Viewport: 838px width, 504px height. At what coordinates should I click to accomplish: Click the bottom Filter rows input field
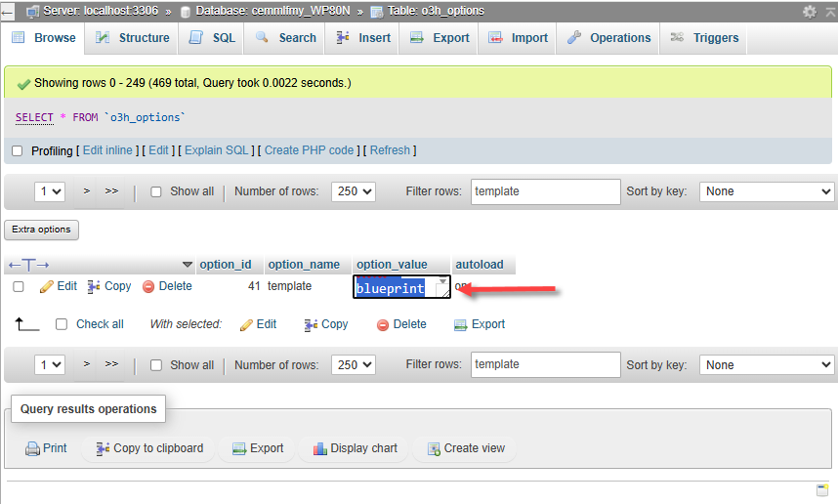coord(546,364)
